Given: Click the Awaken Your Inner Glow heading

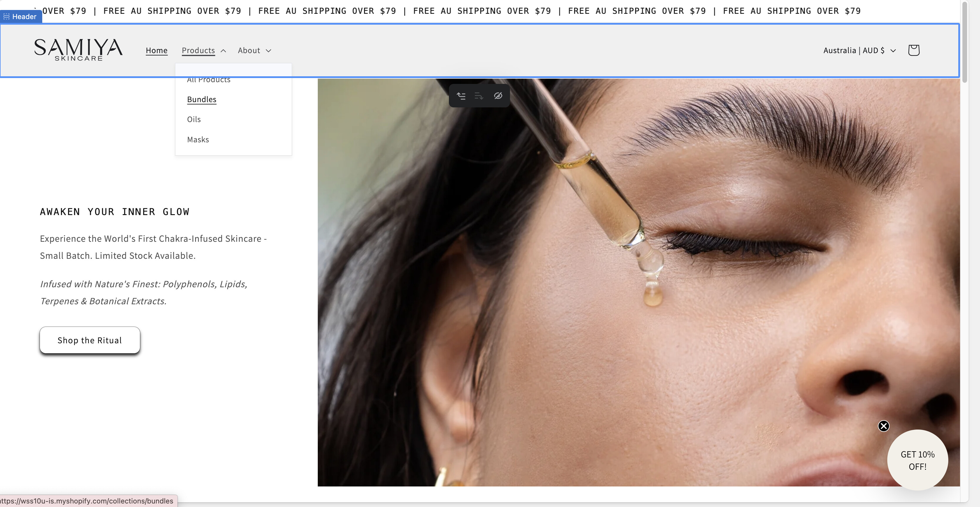Looking at the screenshot, I should pyautogui.click(x=114, y=212).
